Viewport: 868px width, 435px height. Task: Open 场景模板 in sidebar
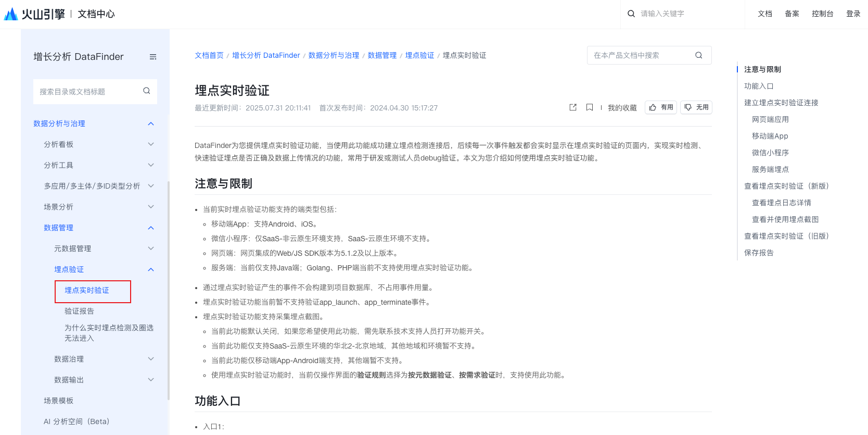pyautogui.click(x=58, y=401)
